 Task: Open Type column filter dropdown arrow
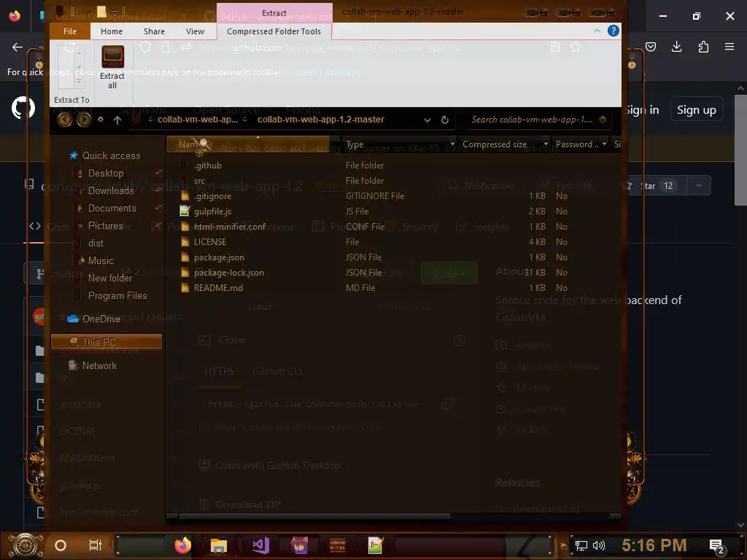[452, 144]
